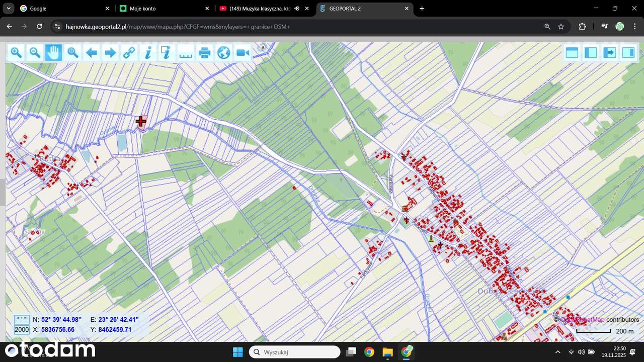The width and height of the screenshot is (644, 362).
Task: Open the media controls button
Action: point(605,27)
